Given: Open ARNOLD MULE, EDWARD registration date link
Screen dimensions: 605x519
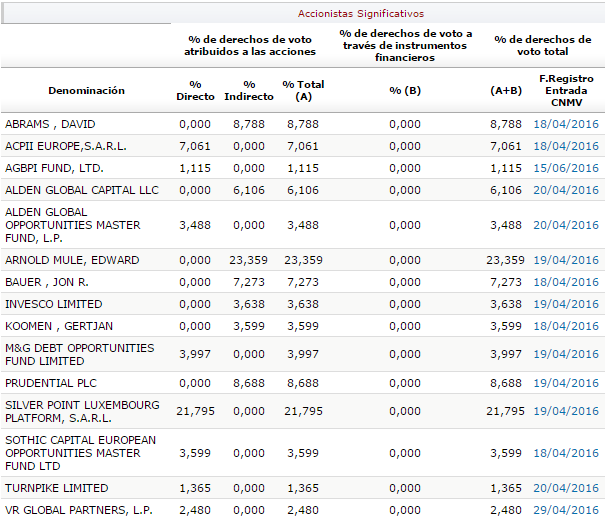Looking at the screenshot, I should pyautogui.click(x=566, y=260).
